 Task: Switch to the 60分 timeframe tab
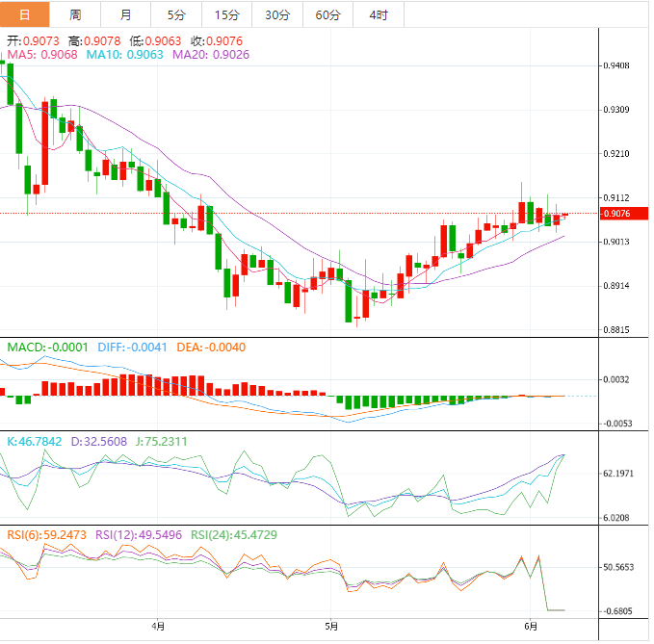click(x=328, y=14)
